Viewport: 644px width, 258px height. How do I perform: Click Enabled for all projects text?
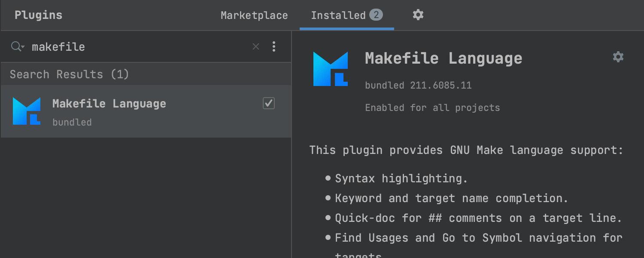tap(432, 107)
